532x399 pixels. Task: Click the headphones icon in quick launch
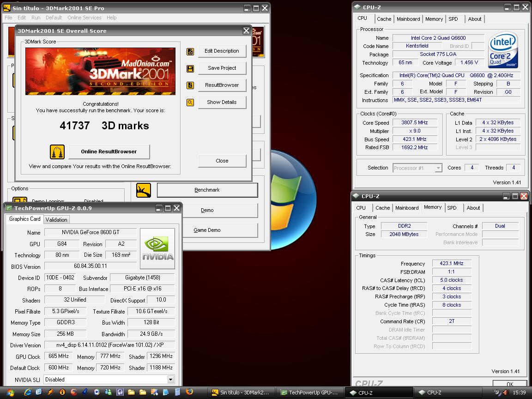[x=120, y=392]
